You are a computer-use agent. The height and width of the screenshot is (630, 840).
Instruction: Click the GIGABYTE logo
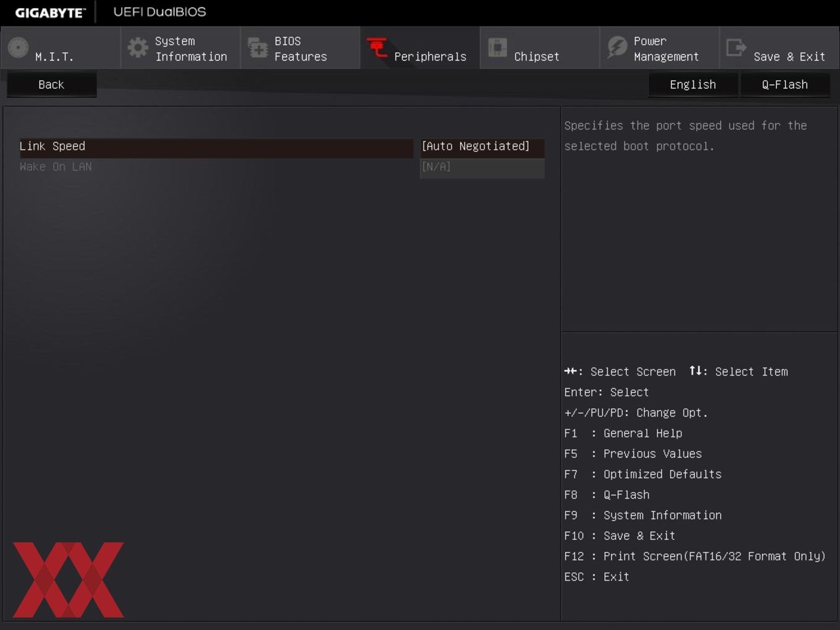(x=50, y=12)
